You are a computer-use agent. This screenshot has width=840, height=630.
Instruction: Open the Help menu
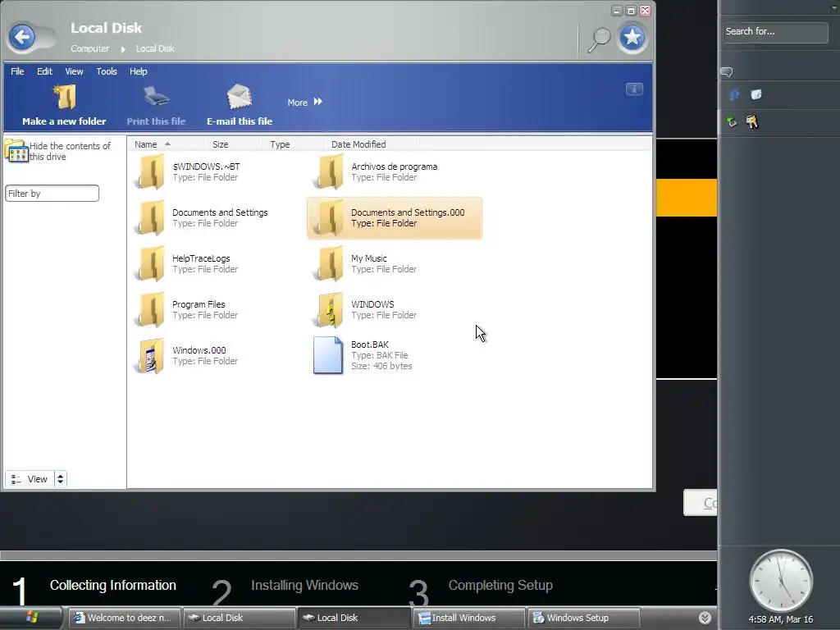tap(138, 71)
